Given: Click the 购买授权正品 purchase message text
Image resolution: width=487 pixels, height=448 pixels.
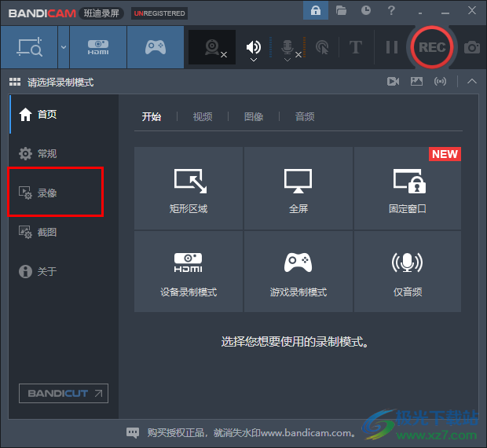Looking at the screenshot, I should (252, 433).
